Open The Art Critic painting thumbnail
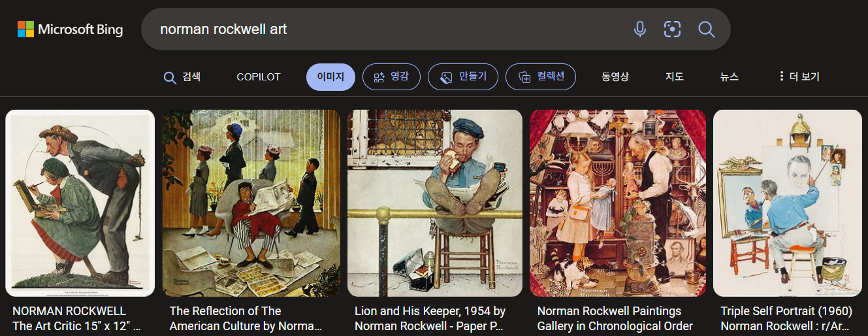The width and height of the screenshot is (868, 336). tap(80, 203)
